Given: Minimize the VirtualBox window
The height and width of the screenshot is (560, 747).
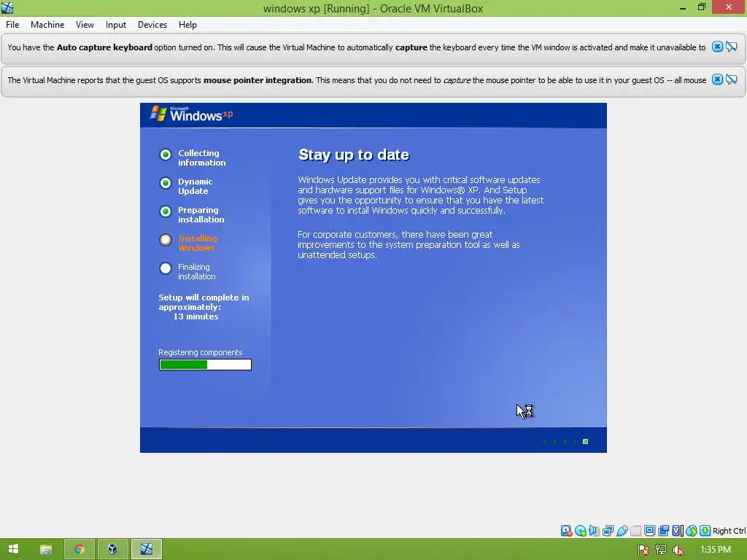Looking at the screenshot, I should click(683, 7).
